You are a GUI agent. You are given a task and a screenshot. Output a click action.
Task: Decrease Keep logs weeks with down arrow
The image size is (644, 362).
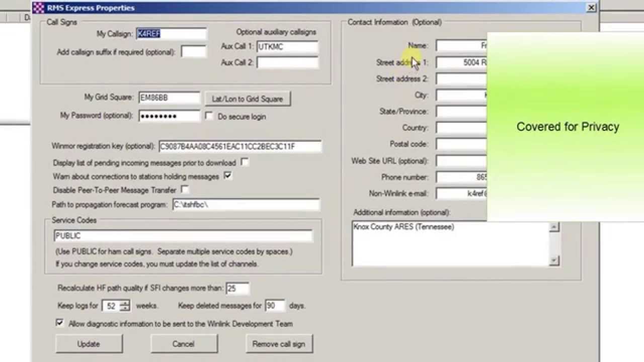(x=125, y=308)
